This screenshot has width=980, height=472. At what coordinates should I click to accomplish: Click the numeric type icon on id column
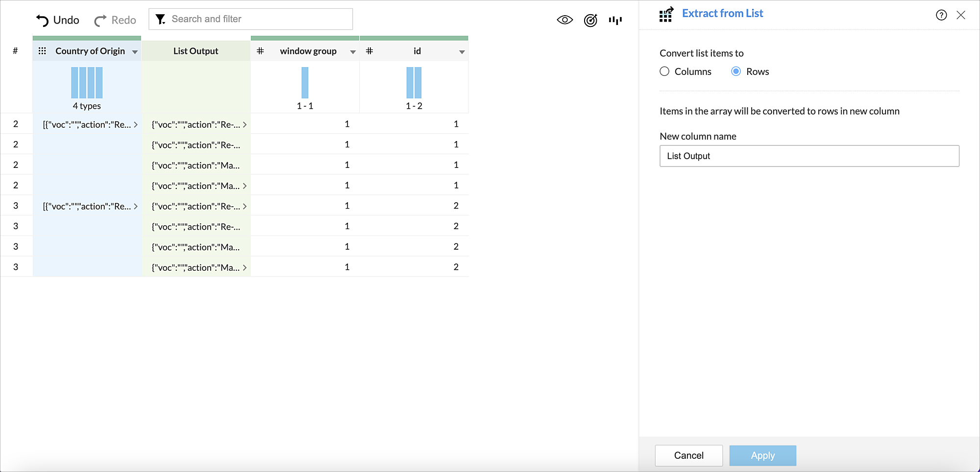pos(370,50)
